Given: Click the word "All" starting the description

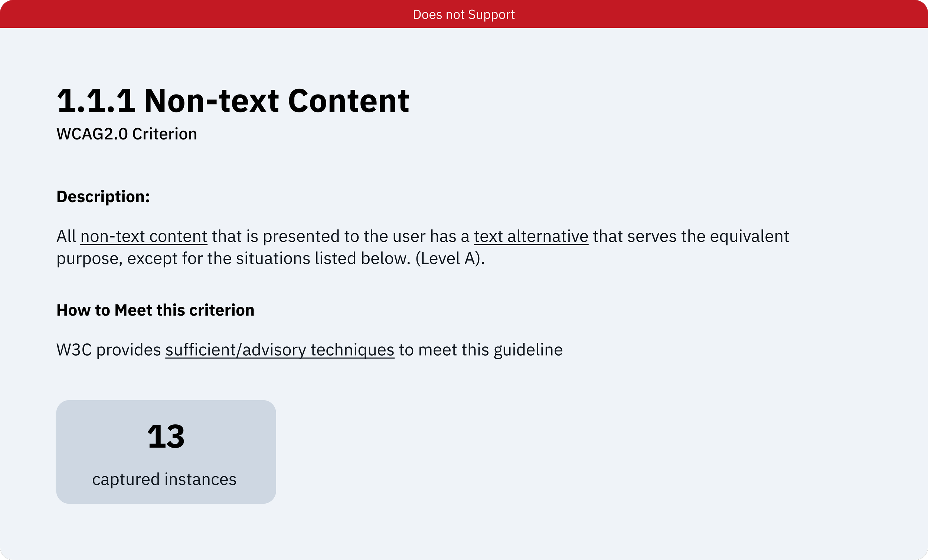Looking at the screenshot, I should coord(66,236).
